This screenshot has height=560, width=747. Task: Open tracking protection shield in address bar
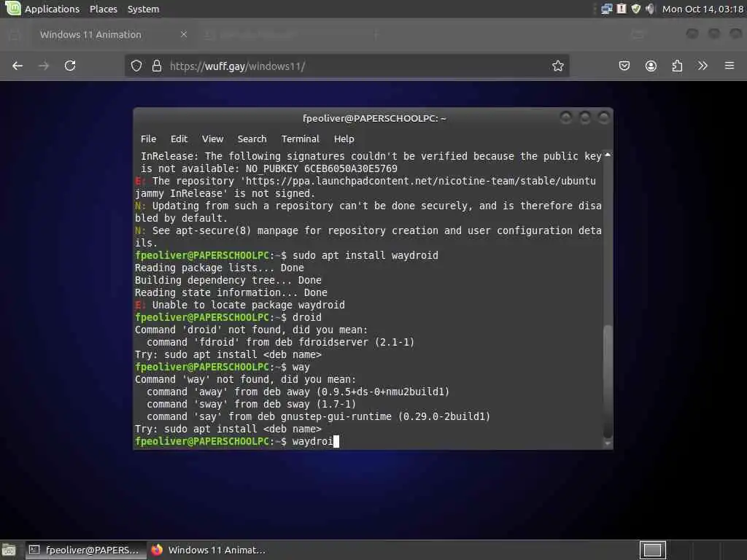pos(136,66)
